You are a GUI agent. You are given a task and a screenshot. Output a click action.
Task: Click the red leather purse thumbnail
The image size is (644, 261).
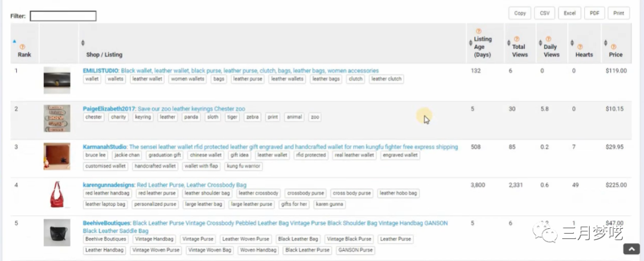click(x=57, y=194)
